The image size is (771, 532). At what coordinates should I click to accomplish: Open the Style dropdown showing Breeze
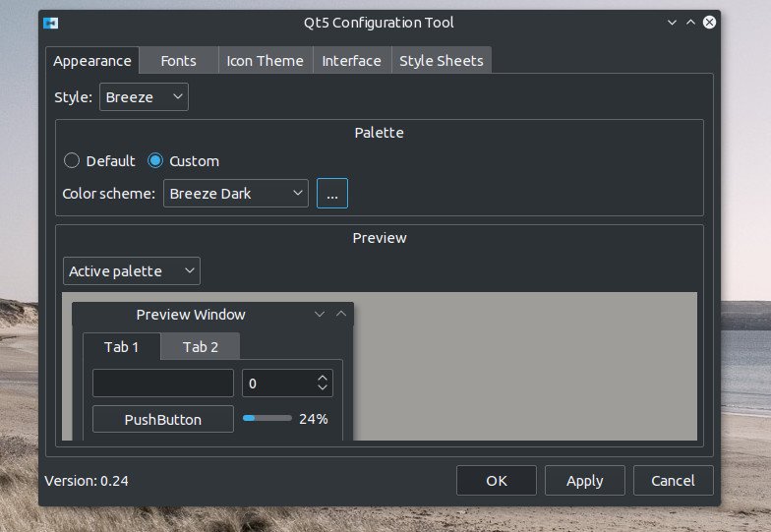[x=144, y=96]
